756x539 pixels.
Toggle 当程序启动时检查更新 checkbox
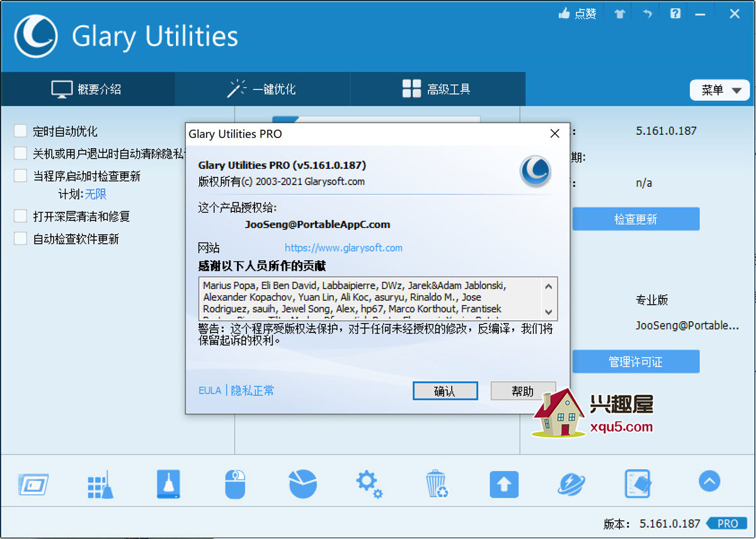[x=21, y=176]
